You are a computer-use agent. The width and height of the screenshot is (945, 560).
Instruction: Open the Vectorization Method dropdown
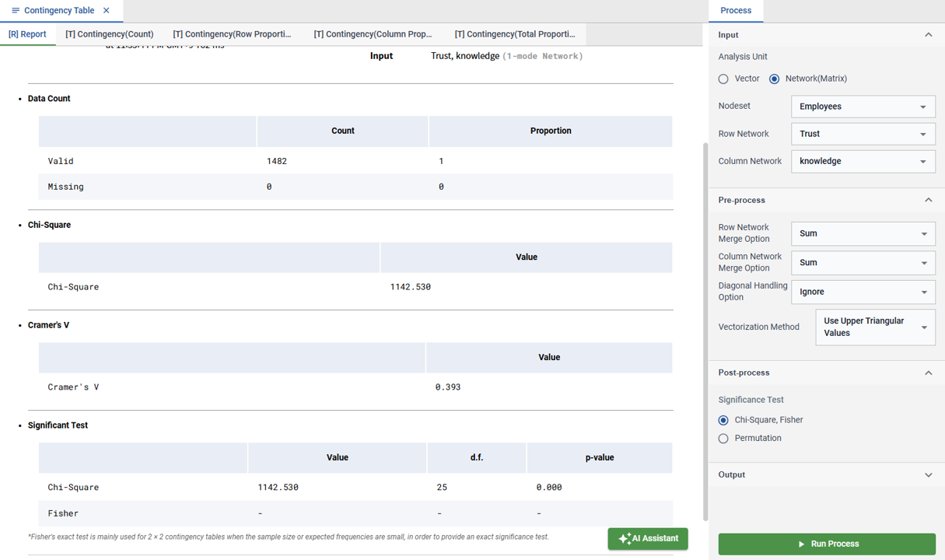[x=875, y=327]
